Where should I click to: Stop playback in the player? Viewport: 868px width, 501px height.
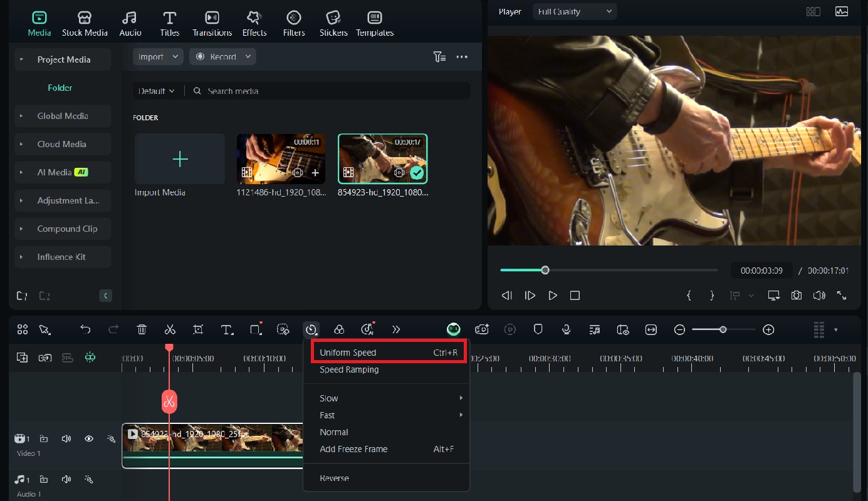point(575,296)
